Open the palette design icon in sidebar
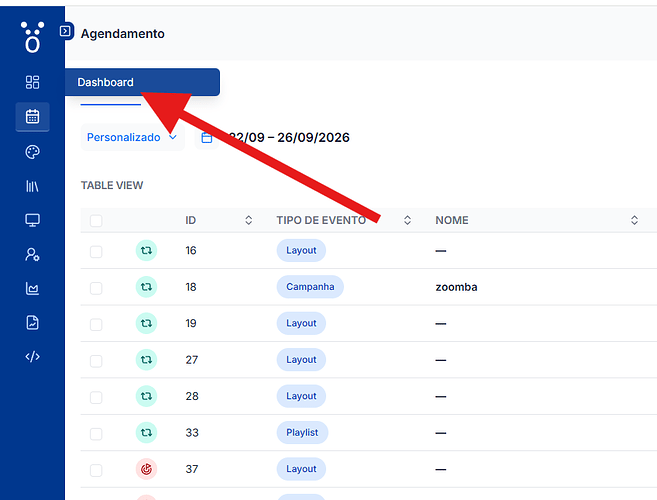The height and width of the screenshot is (500, 657). [32, 152]
